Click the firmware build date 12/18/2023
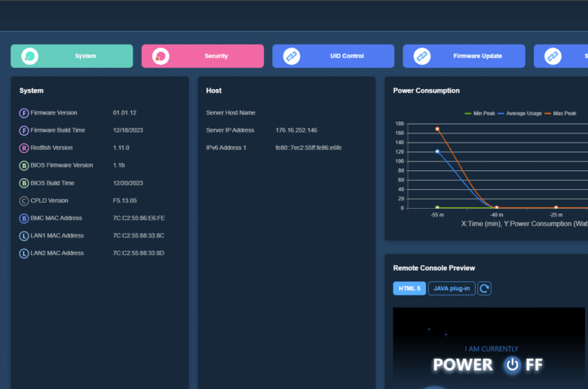Screen dimensions: 588x389 pyautogui.click(x=128, y=130)
